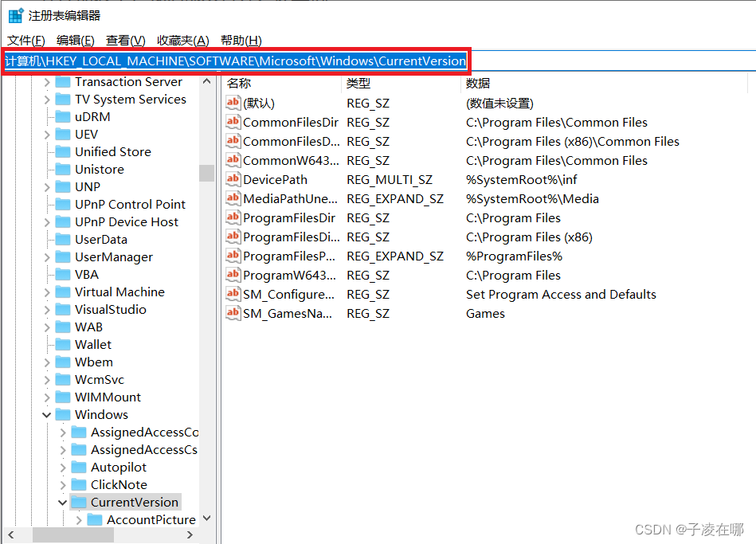The image size is (756, 544).
Task: Select the ProgramFilesDi... value name
Action: click(292, 237)
